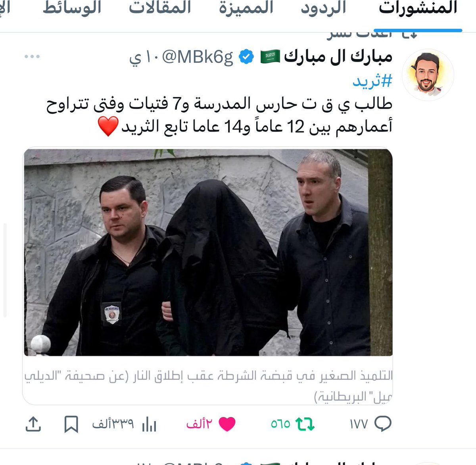The width and height of the screenshot is (476, 465).
Task: Click author name مبارك ال مبارك
Action: point(338,57)
